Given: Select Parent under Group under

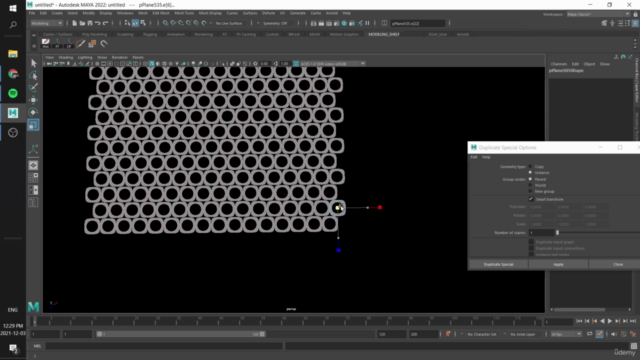Looking at the screenshot, I should (530, 179).
